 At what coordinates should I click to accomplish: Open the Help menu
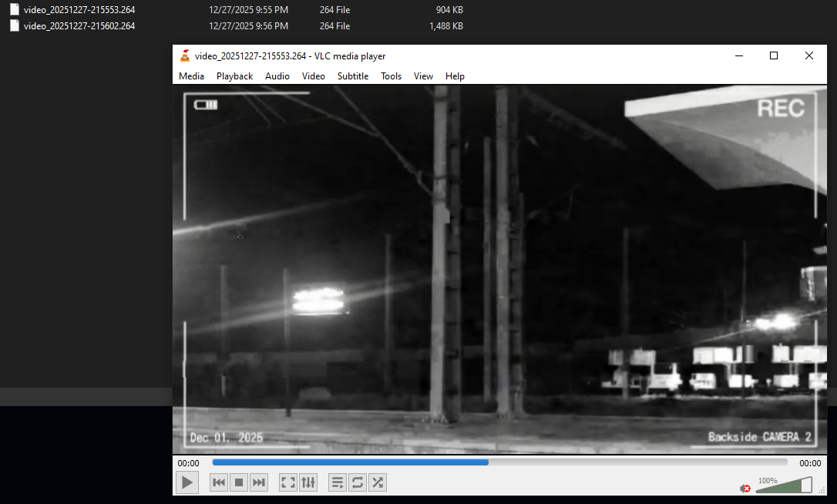[455, 76]
